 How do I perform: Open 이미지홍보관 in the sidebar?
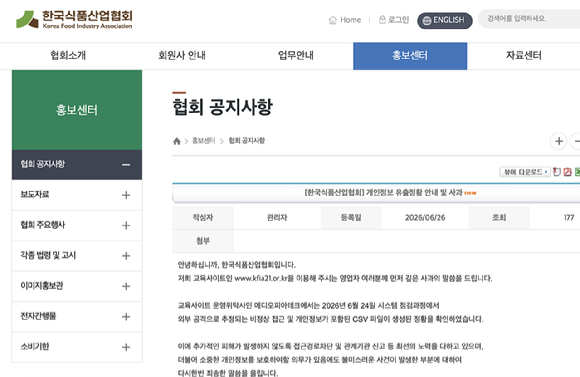click(42, 286)
